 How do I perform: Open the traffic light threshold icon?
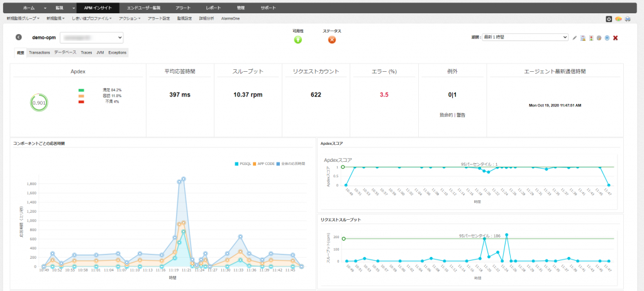[x=591, y=38]
